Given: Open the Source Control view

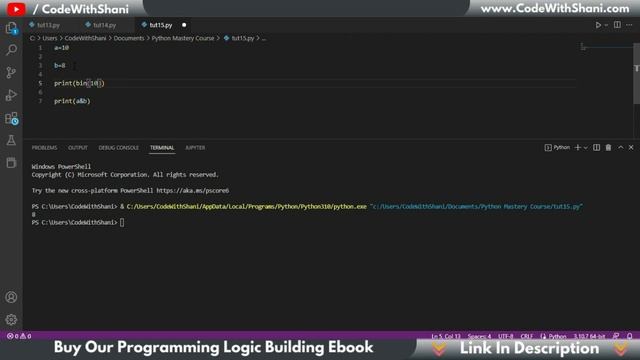Looking at the screenshot, I should tap(11, 73).
